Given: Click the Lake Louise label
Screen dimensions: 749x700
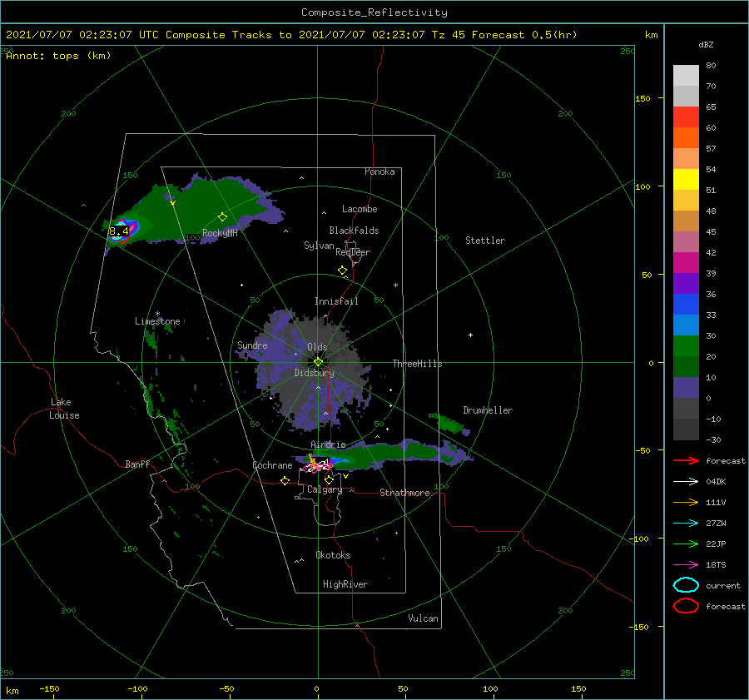Looking at the screenshot, I should click(64, 409).
